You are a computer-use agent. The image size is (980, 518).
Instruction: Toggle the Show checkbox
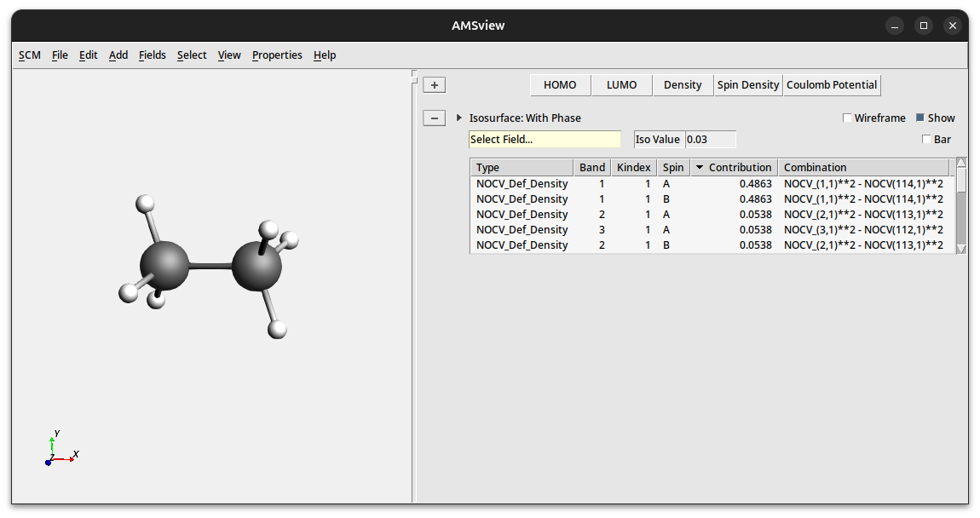pyautogui.click(x=920, y=118)
